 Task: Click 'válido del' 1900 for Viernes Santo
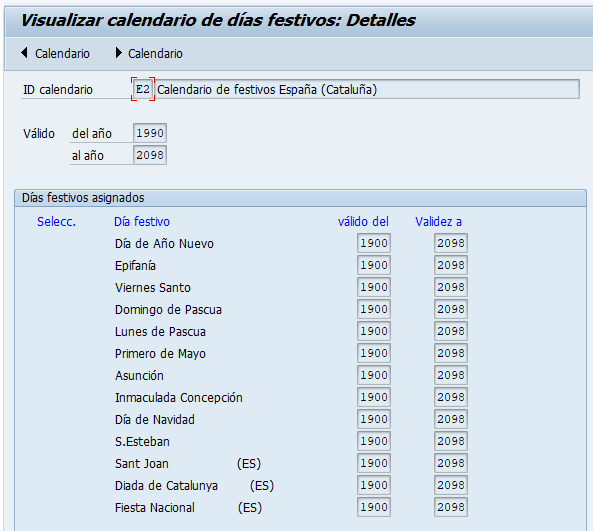coord(374,287)
